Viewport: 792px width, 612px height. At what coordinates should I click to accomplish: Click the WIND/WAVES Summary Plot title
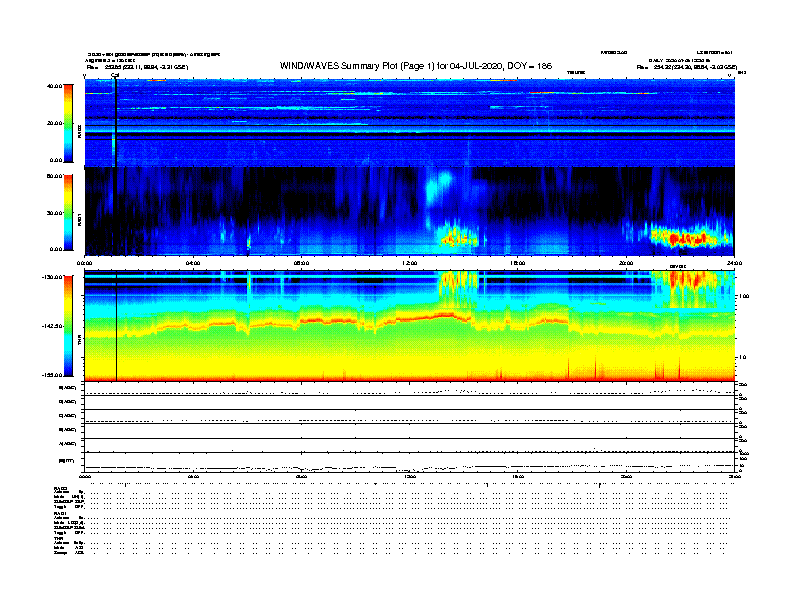tap(416, 66)
